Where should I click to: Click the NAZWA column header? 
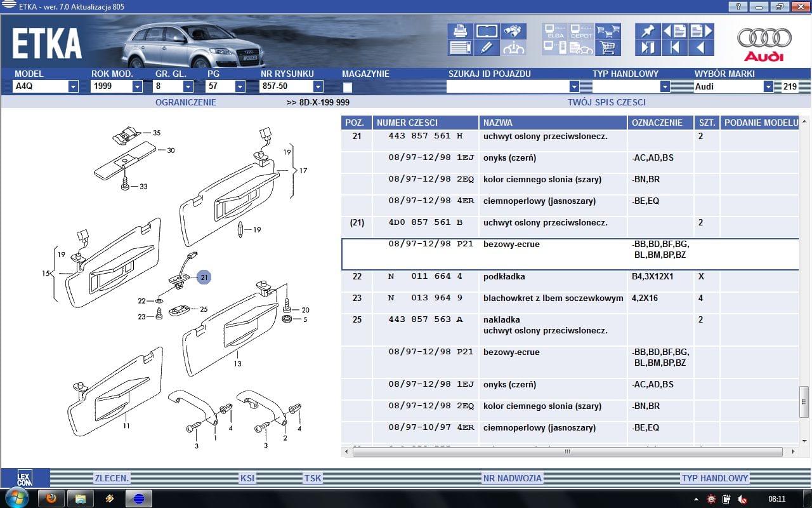[553, 123]
